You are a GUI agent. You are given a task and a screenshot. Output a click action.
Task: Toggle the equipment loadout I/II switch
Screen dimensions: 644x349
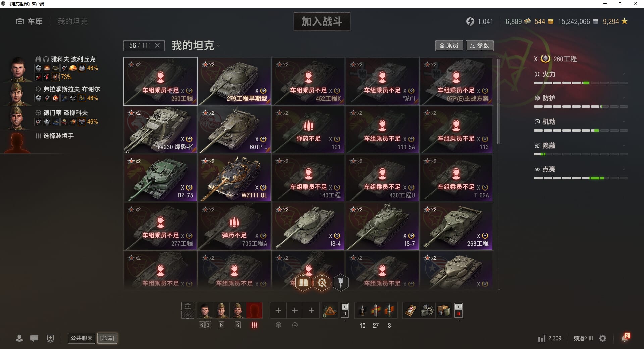[344, 310]
